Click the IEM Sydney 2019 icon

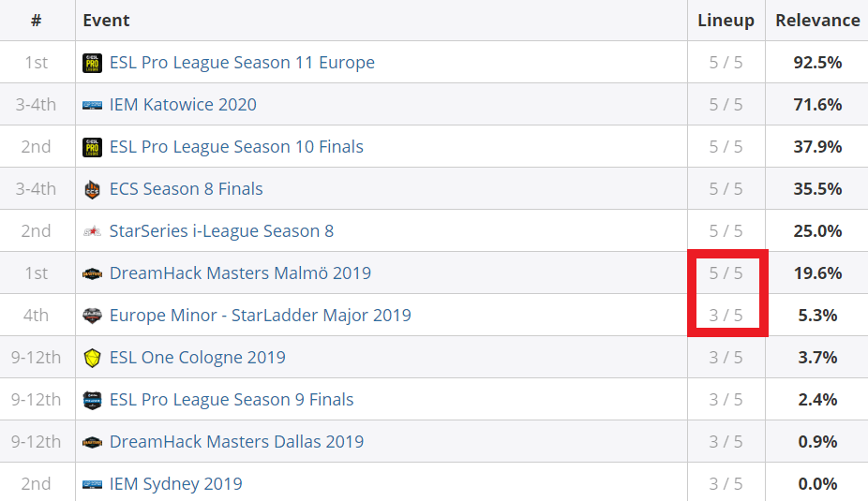pos(92,484)
